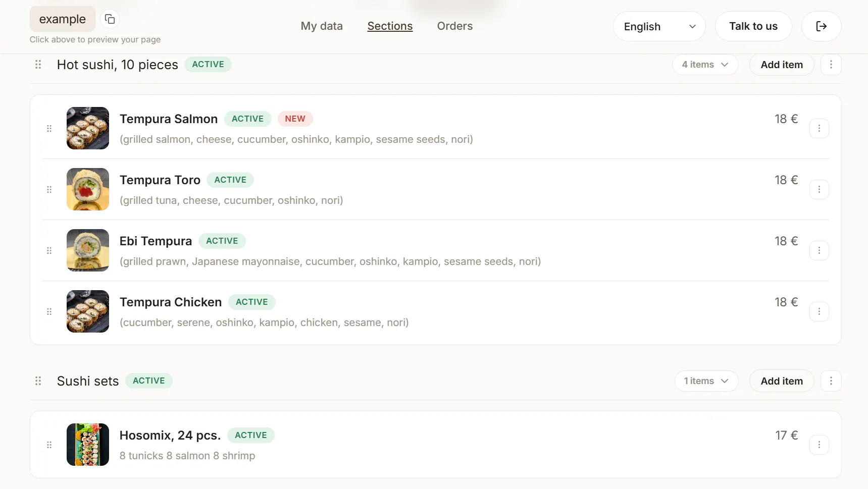
Task: Open the Sections tab
Action: tap(390, 26)
